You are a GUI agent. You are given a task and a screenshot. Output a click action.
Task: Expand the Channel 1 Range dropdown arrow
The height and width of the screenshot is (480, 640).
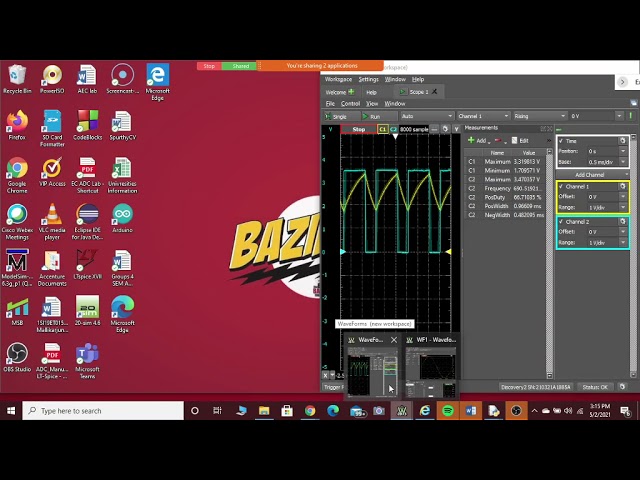point(623,207)
